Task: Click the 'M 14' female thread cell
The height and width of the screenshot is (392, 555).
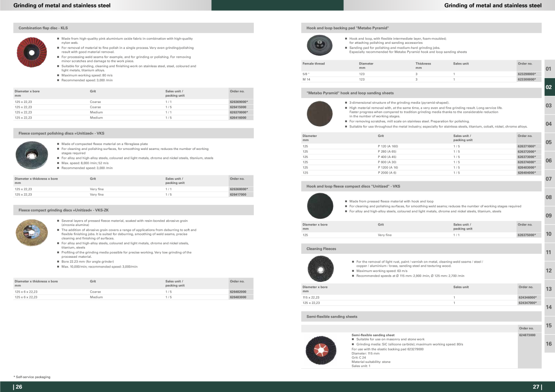Action: [x=306, y=79]
